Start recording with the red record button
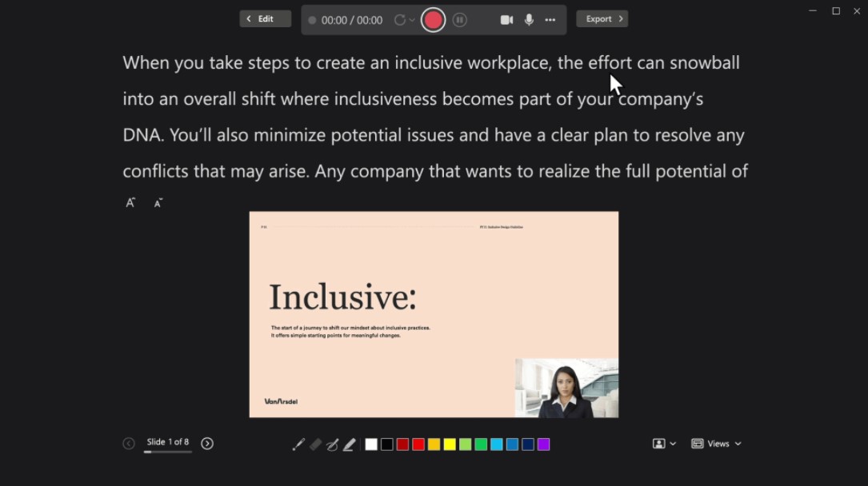The image size is (868, 486). (x=433, y=20)
